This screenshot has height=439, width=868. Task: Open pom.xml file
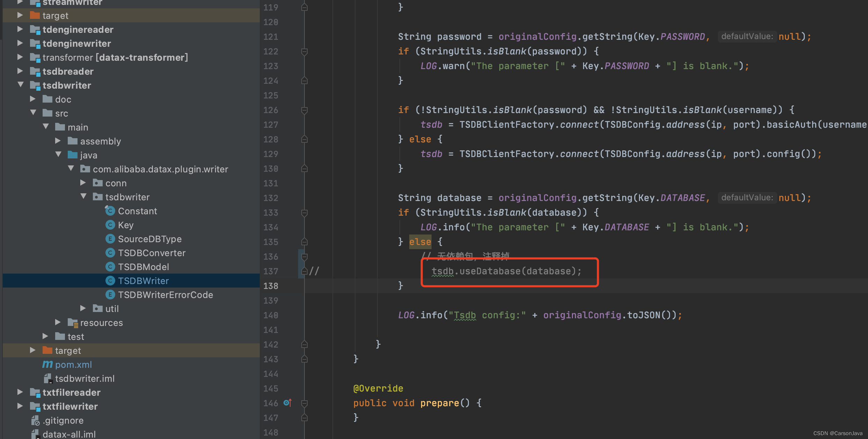pyautogui.click(x=73, y=365)
